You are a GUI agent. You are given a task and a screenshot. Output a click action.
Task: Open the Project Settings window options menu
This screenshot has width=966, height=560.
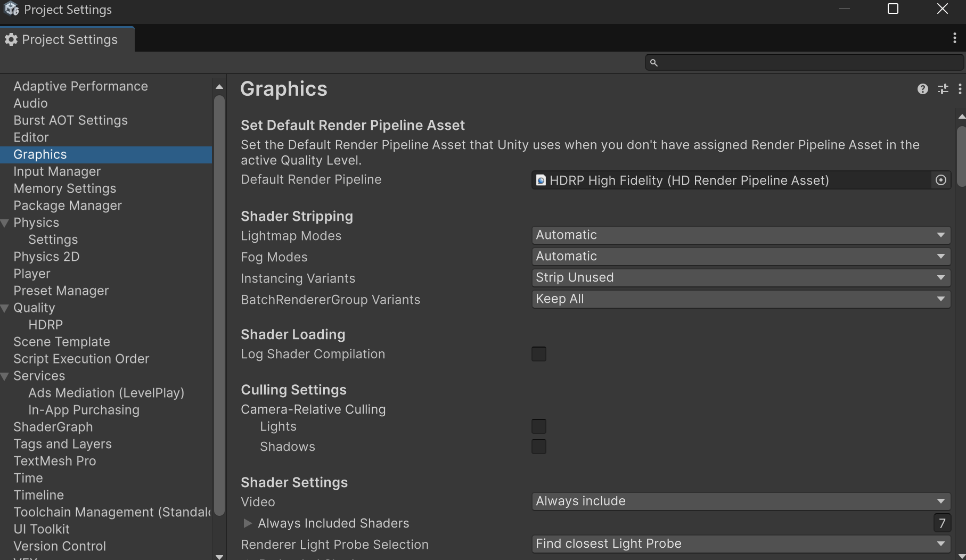pos(954,38)
